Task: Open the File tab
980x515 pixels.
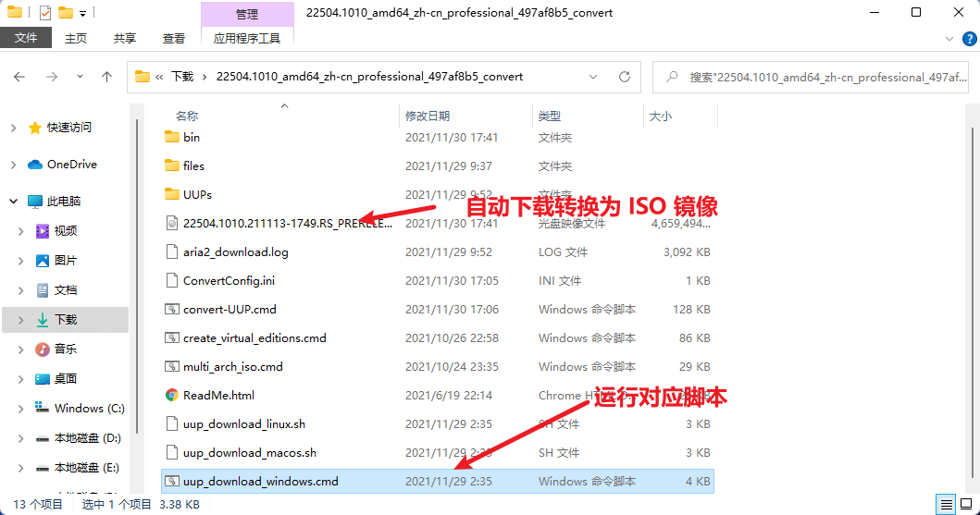Action: 26,38
